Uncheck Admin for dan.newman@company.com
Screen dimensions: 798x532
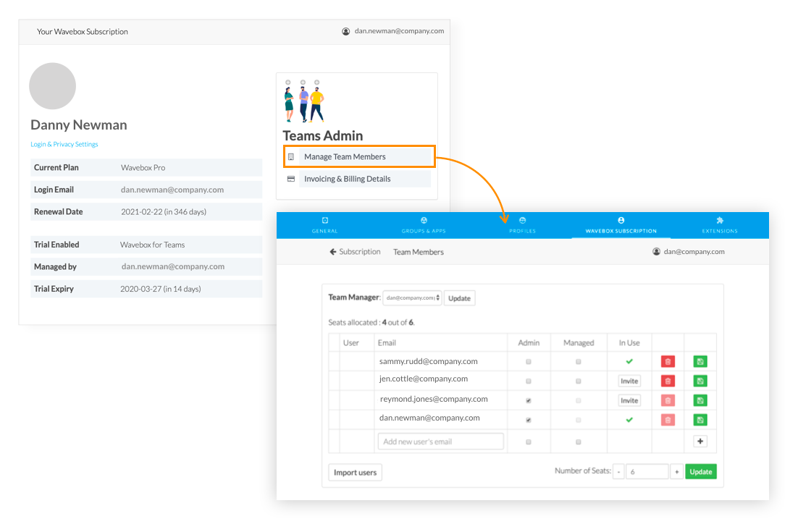[x=529, y=420]
